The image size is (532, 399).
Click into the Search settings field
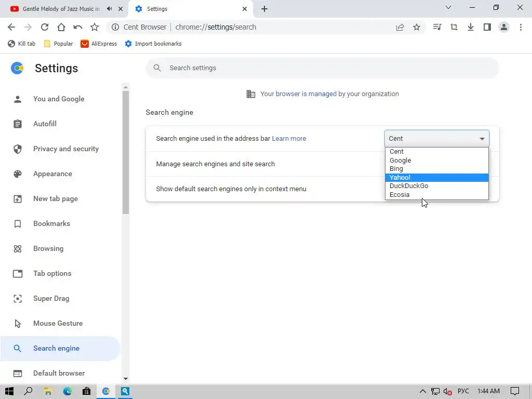coord(322,68)
